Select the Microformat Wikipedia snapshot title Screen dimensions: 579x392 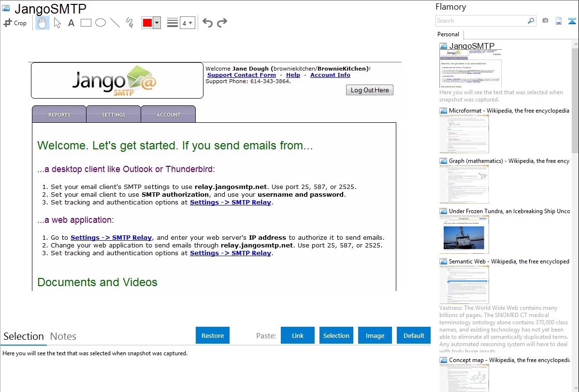point(509,111)
